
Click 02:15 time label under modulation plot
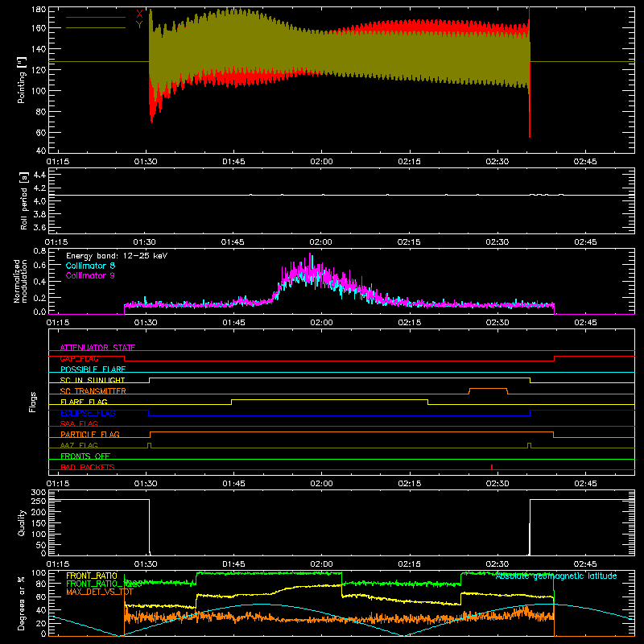(x=409, y=323)
